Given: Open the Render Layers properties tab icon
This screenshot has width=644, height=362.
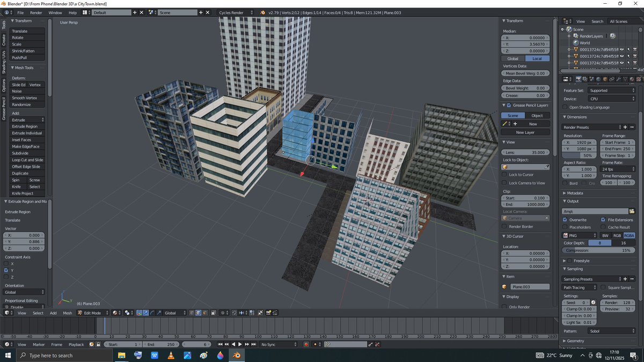Looking at the screenshot, I should pyautogui.click(x=585, y=79).
